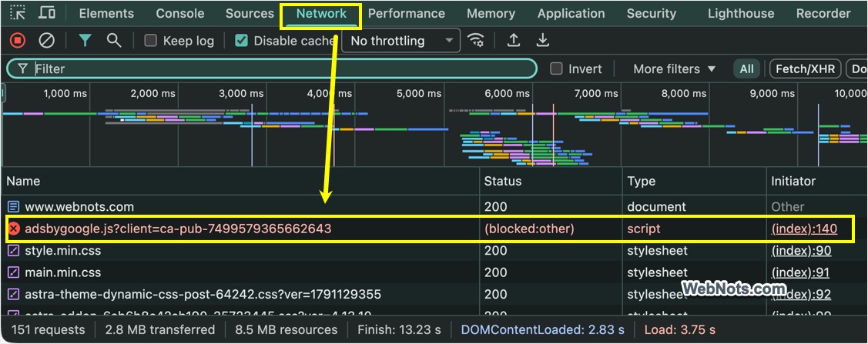Open initiator link (index):91

coord(800,272)
